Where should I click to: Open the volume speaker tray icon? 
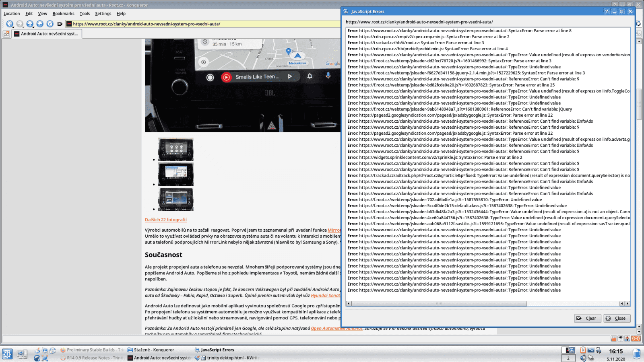(x=583, y=358)
